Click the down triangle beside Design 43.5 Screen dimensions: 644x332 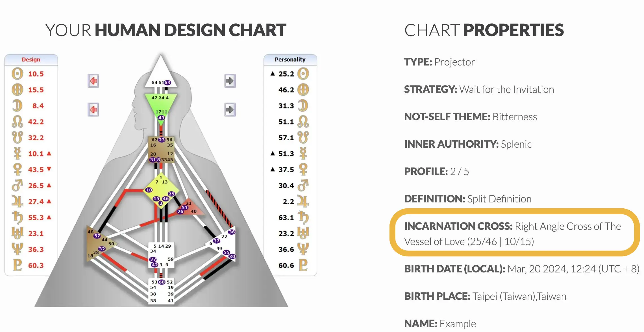49,169
